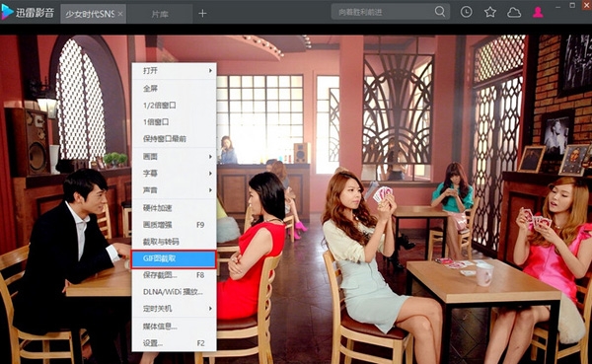Expand the 定时关机 submenu
Screen dimensions: 592x364
click(x=174, y=309)
